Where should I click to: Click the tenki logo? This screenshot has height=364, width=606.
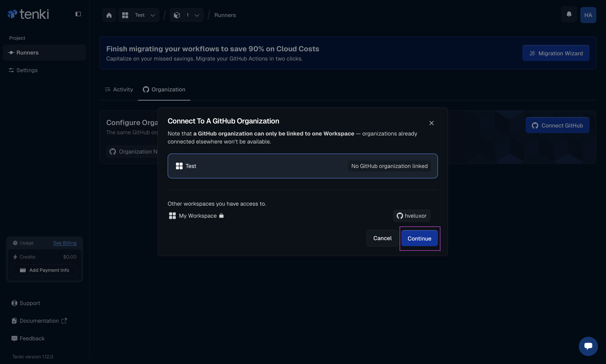coord(28,14)
